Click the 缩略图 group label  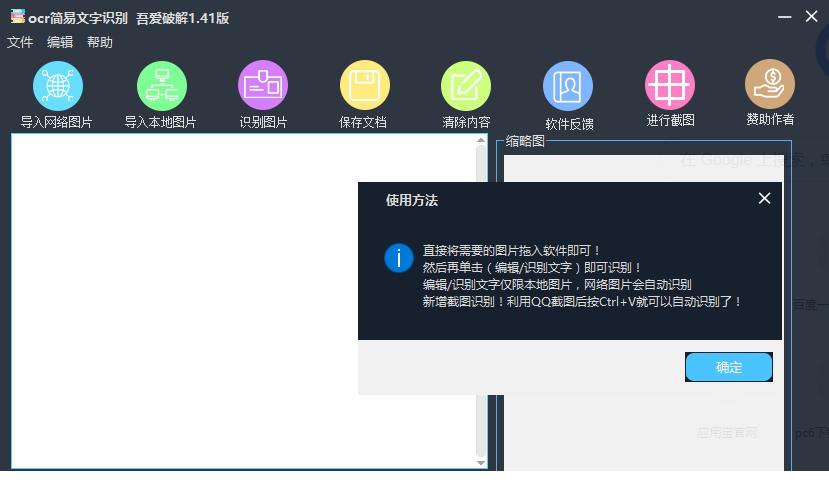click(x=524, y=141)
